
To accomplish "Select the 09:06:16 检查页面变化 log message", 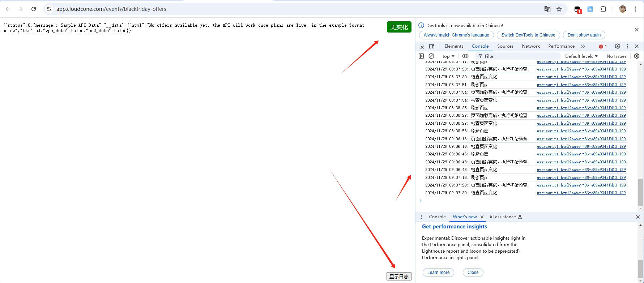I will (461, 146).
